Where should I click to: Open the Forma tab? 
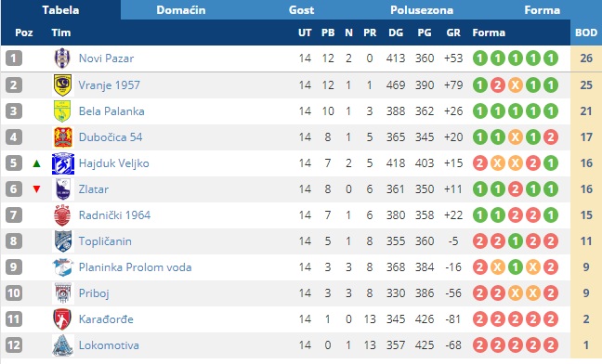(542, 9)
